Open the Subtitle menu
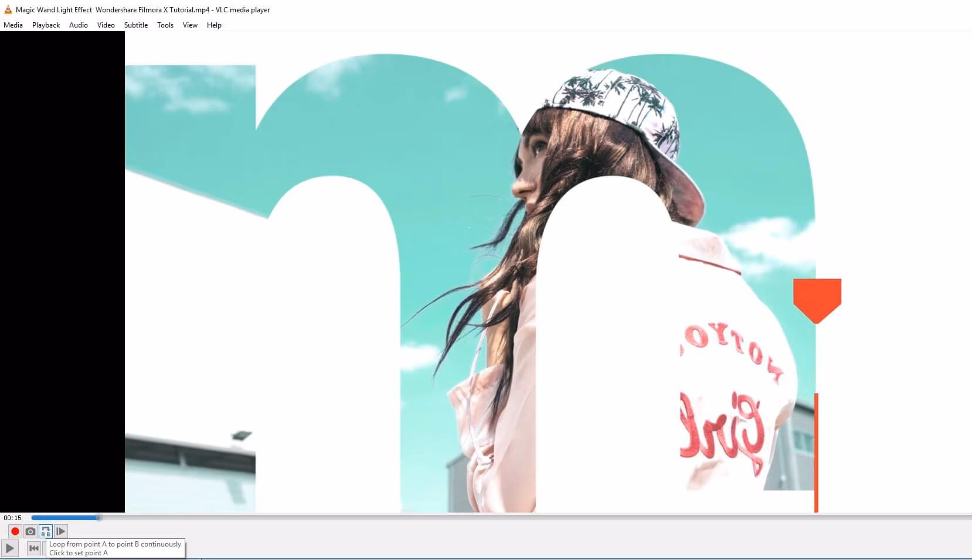972x560 pixels. [136, 25]
